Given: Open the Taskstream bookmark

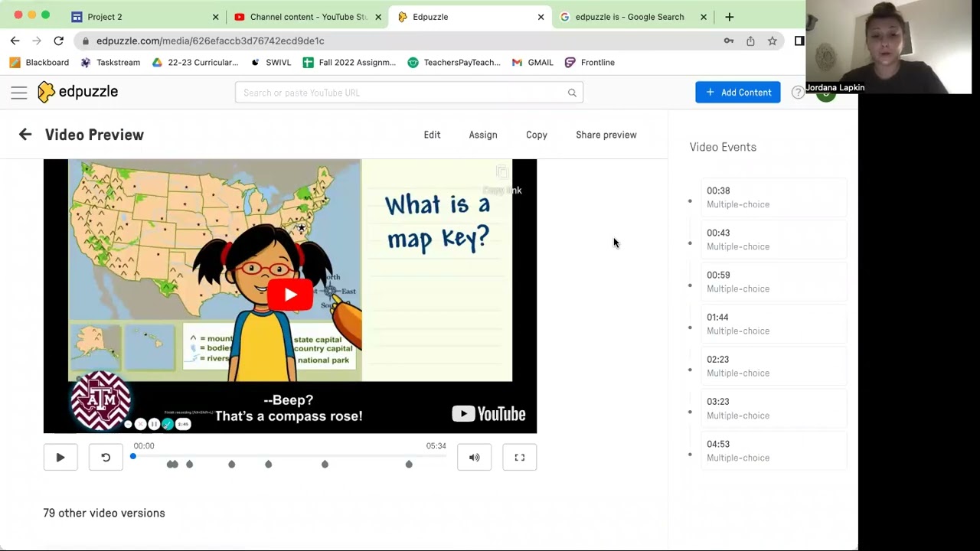Looking at the screenshot, I should 110,63.
